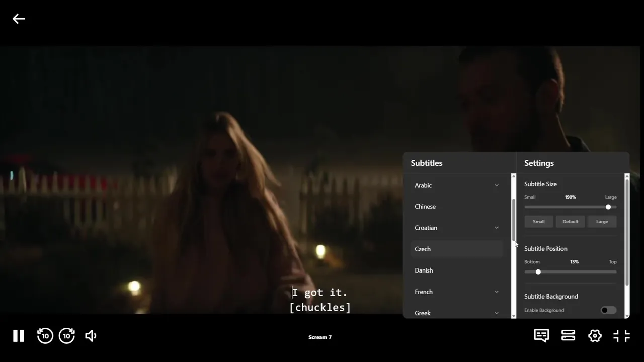
Task: Open the settings gear icon
Action: point(595,336)
